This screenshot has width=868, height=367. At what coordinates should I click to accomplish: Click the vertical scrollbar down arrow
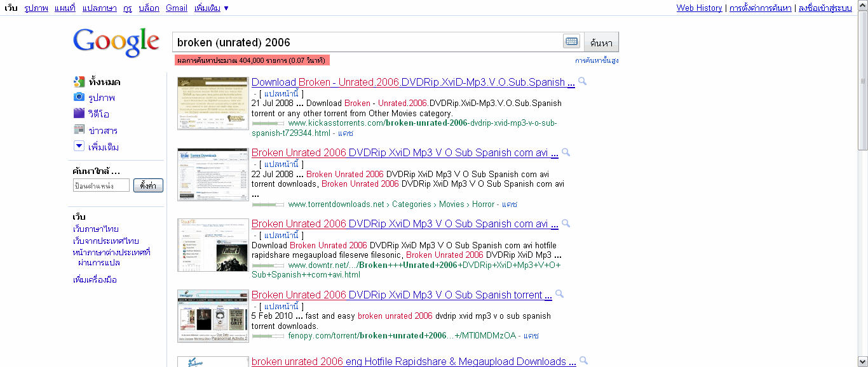pyautogui.click(x=862, y=361)
